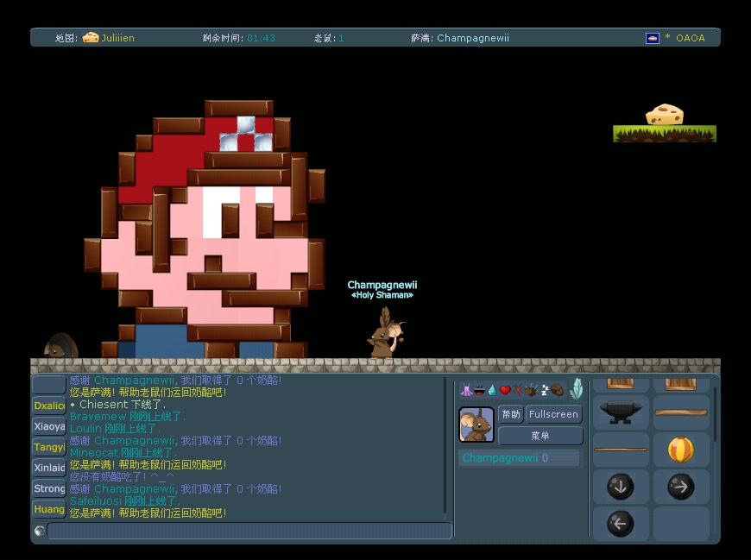Pick the left arrow cannonball
Screen dimensions: 751x560
[621, 524]
